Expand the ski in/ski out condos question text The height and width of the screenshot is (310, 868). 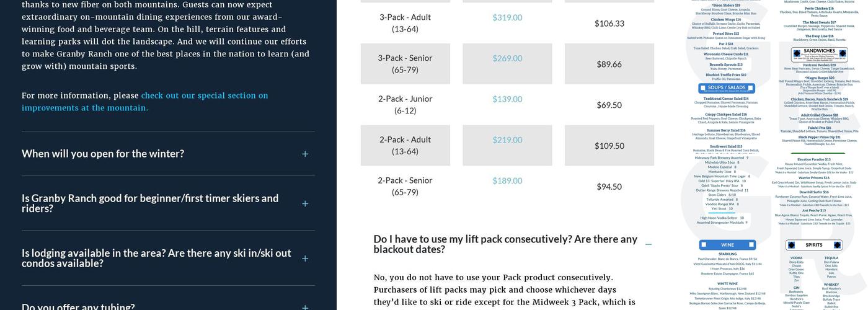point(156,258)
